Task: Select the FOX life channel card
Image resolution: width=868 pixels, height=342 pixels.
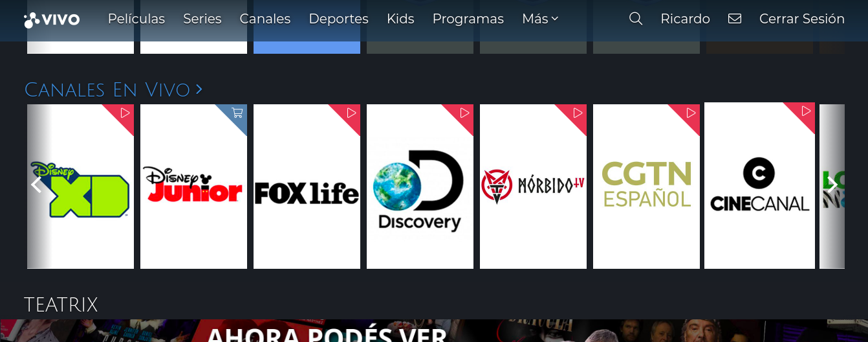Action: click(x=307, y=187)
